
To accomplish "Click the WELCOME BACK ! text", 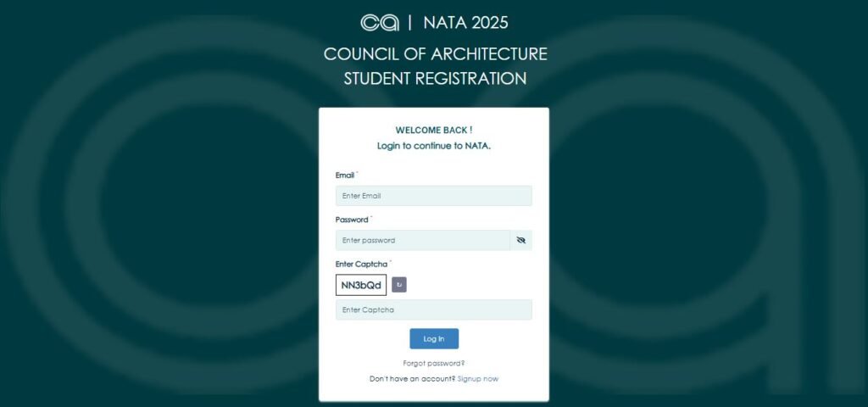I will 433,130.
